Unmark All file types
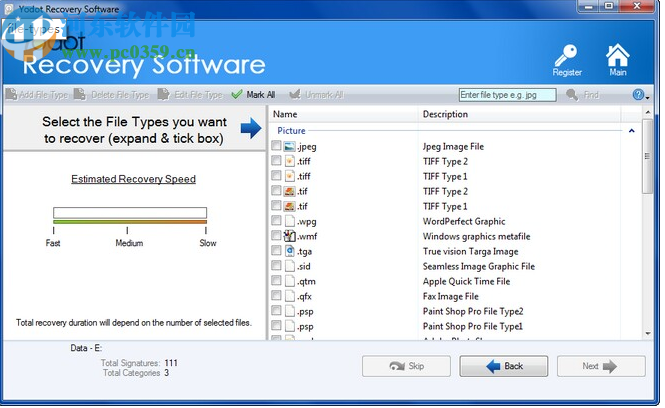665x408 pixels. 316,95
